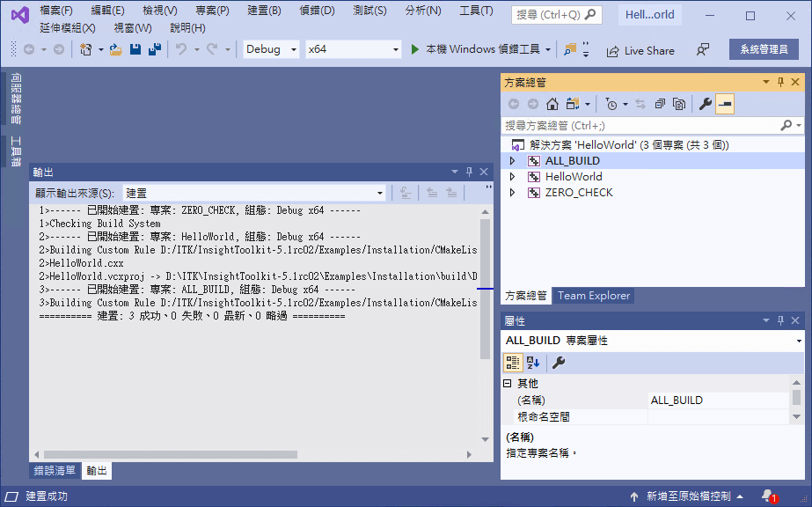
Task: Open the 偵錯(D) menu
Action: tap(317, 11)
